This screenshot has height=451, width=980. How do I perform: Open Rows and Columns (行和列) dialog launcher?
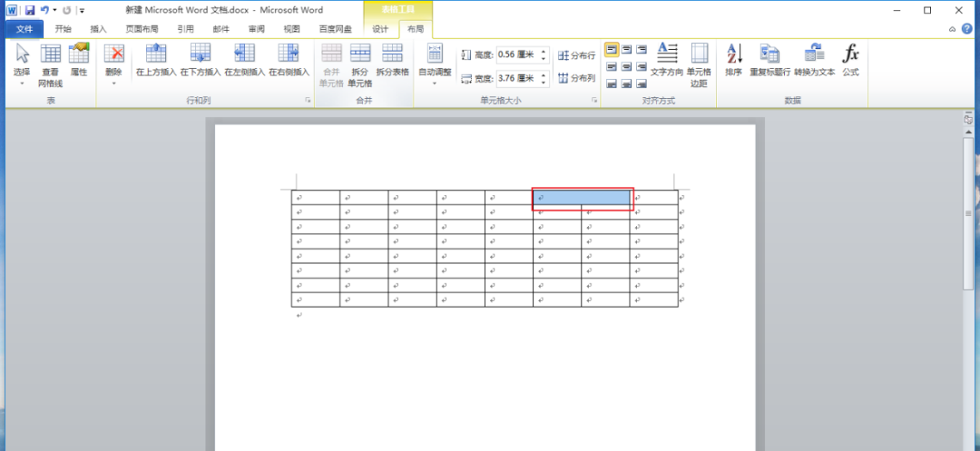308,100
